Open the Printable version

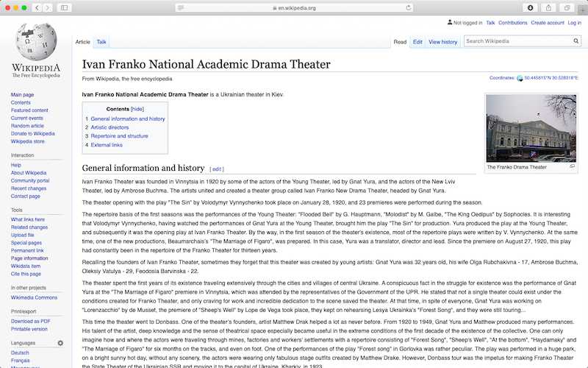tap(29, 329)
